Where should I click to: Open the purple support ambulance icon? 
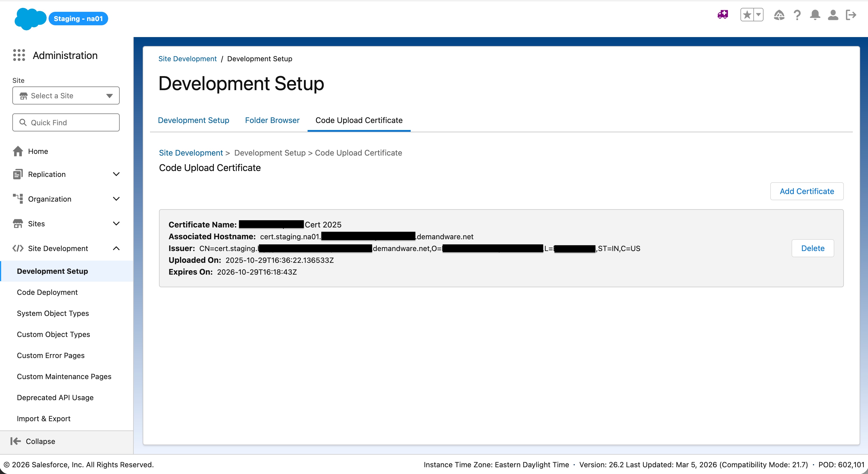(x=722, y=15)
